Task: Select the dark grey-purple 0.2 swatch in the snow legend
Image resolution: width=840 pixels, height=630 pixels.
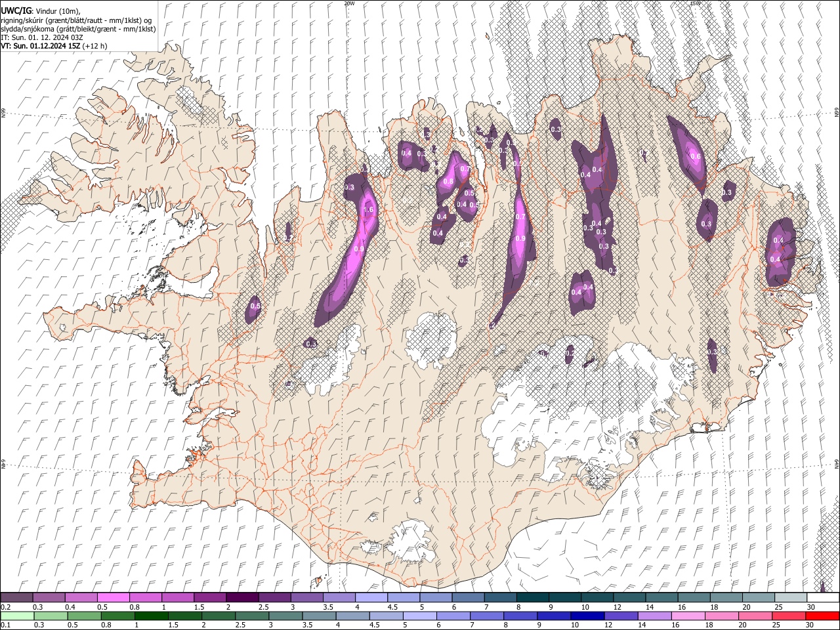Action: [16, 598]
